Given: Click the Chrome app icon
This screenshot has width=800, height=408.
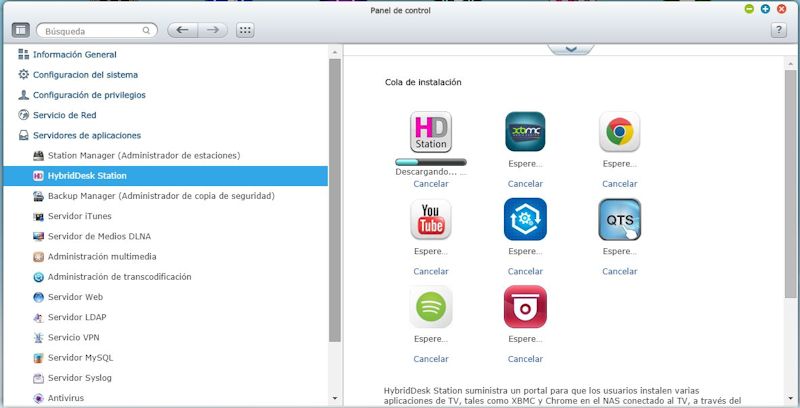Looking at the screenshot, I should (619, 132).
